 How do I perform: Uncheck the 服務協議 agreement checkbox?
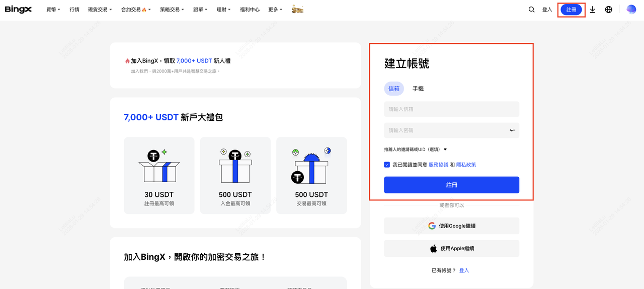pyautogui.click(x=387, y=165)
